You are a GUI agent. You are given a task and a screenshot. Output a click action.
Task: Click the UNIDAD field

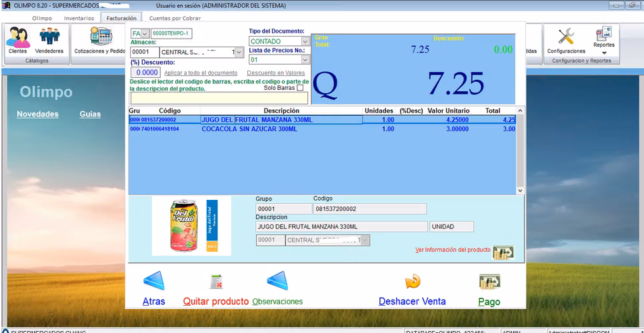click(x=452, y=227)
